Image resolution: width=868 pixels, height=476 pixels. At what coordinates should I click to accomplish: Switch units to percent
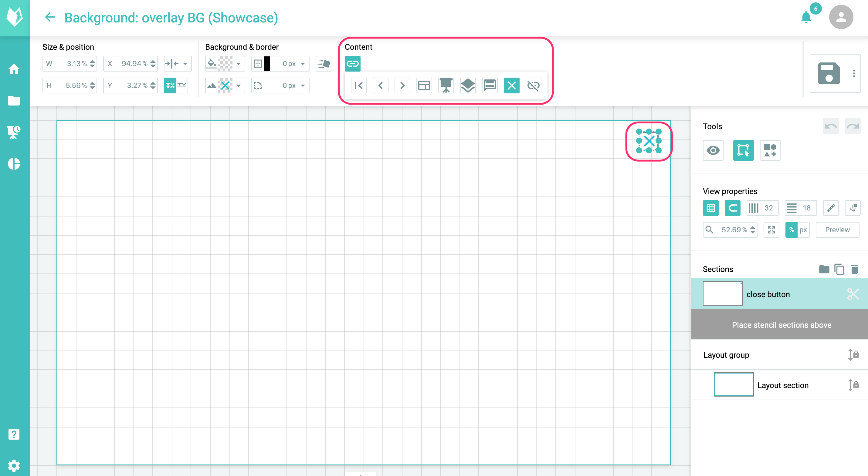(x=792, y=230)
